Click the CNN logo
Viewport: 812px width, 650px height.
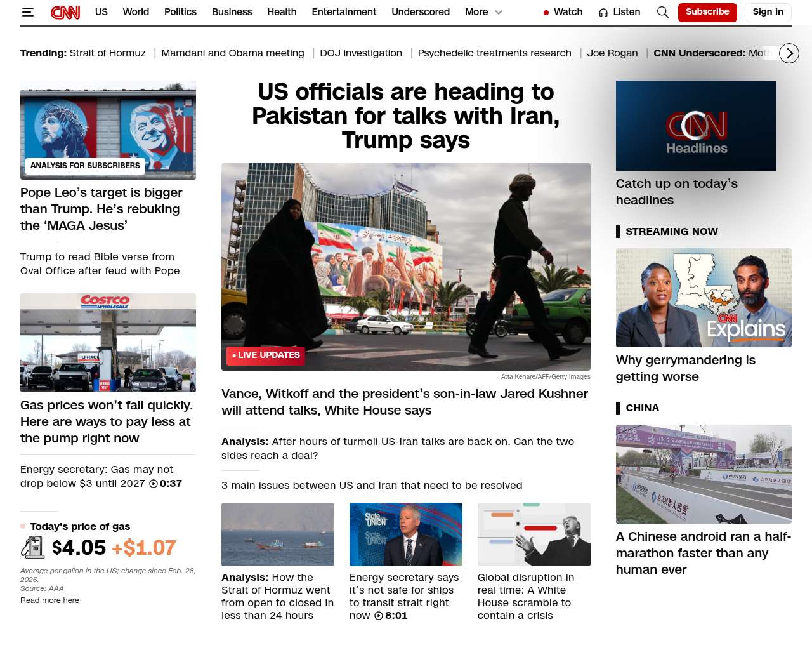pyautogui.click(x=65, y=12)
